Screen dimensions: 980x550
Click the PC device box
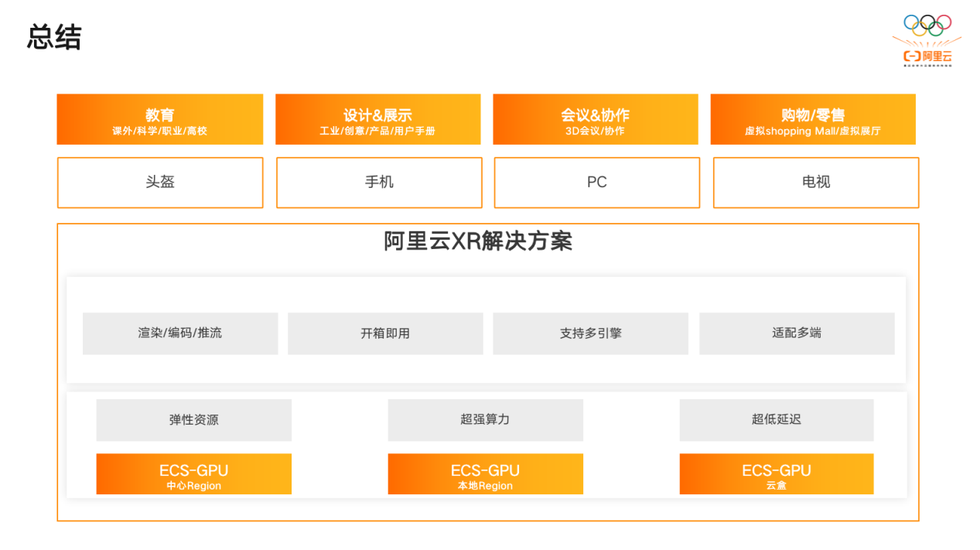tap(597, 183)
